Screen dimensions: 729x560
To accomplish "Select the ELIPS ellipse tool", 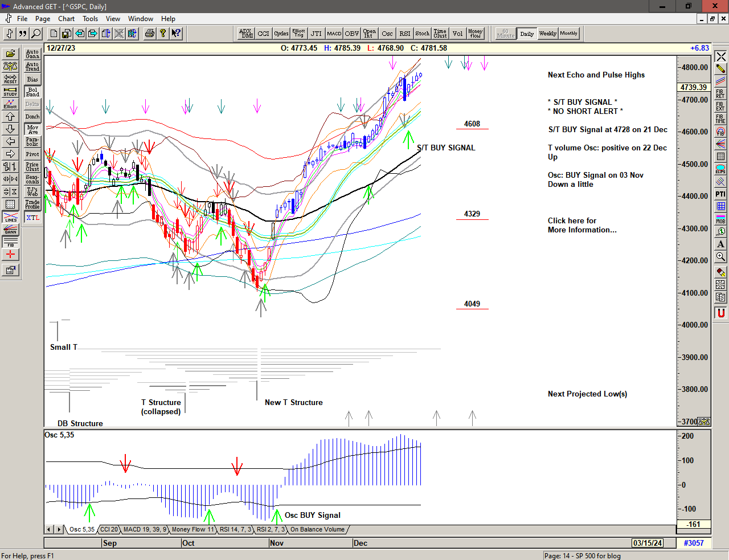I will click(720, 169).
